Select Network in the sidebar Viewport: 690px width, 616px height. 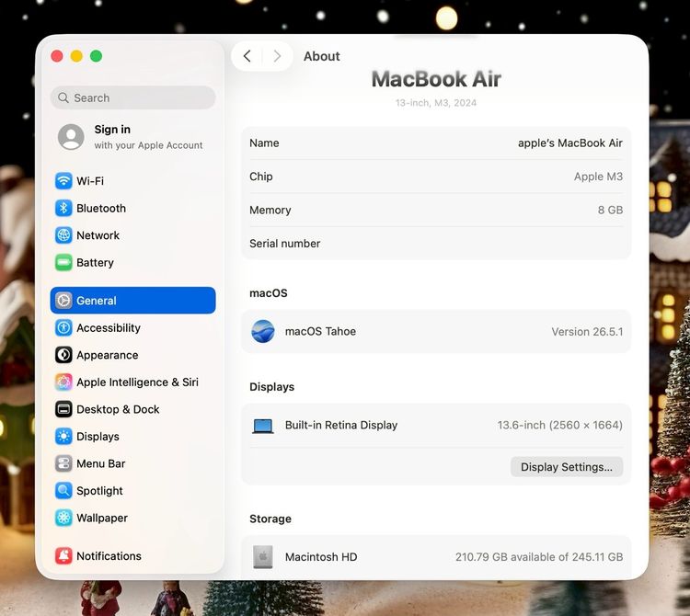click(132, 235)
